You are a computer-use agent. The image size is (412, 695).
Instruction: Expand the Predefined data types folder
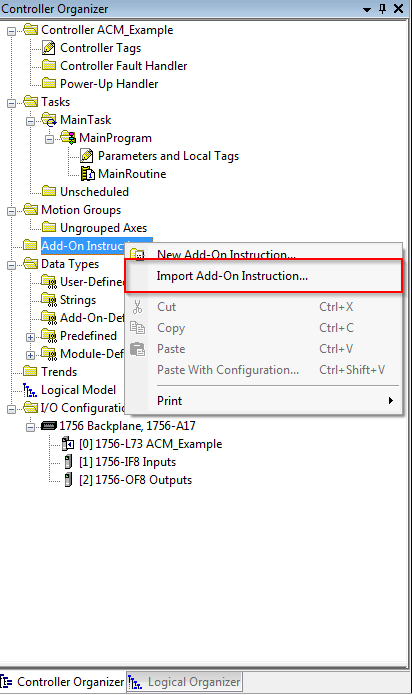30,337
